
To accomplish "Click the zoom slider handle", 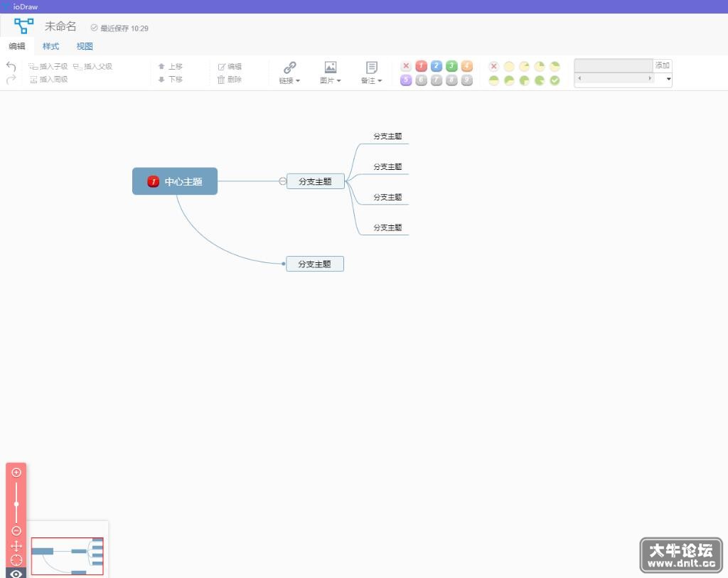I will pyautogui.click(x=16, y=504).
